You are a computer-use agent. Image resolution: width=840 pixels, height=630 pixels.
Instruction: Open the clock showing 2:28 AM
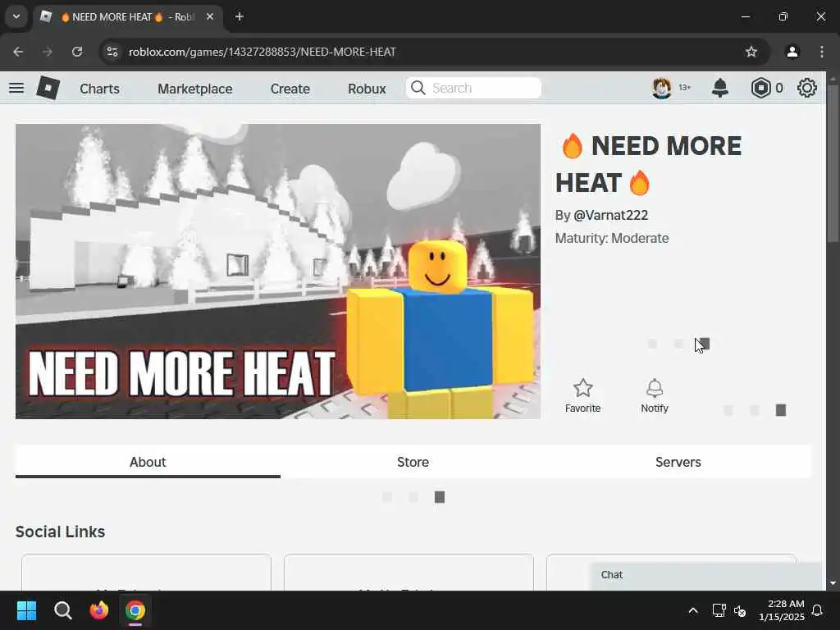(782, 610)
